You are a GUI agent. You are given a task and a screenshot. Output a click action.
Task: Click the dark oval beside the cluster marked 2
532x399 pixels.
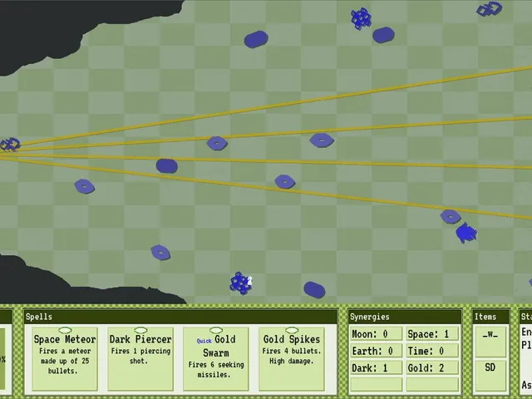click(314, 290)
